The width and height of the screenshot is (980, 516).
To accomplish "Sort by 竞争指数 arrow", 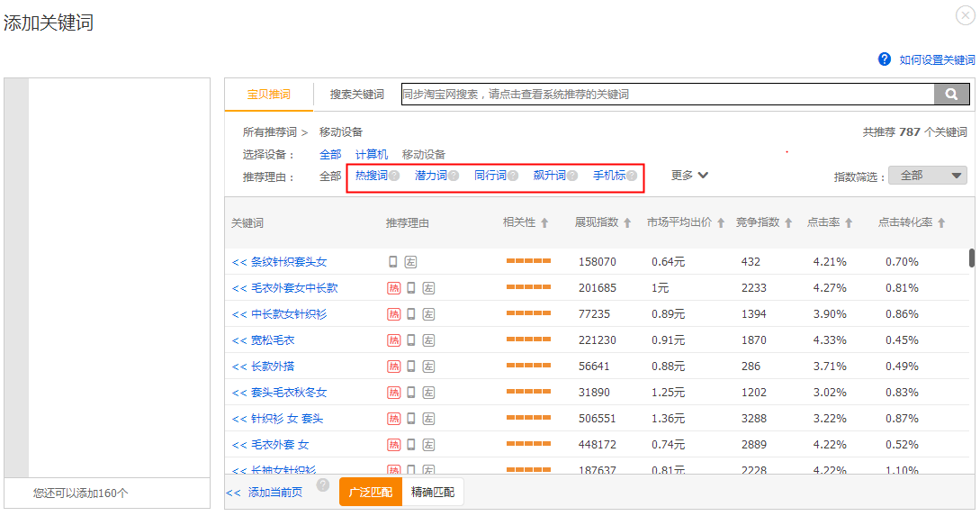I will [x=788, y=222].
